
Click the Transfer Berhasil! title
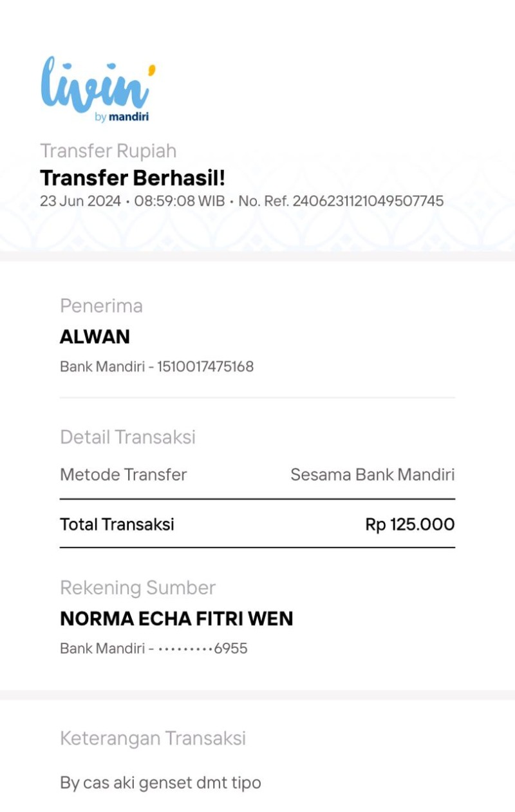point(133,178)
